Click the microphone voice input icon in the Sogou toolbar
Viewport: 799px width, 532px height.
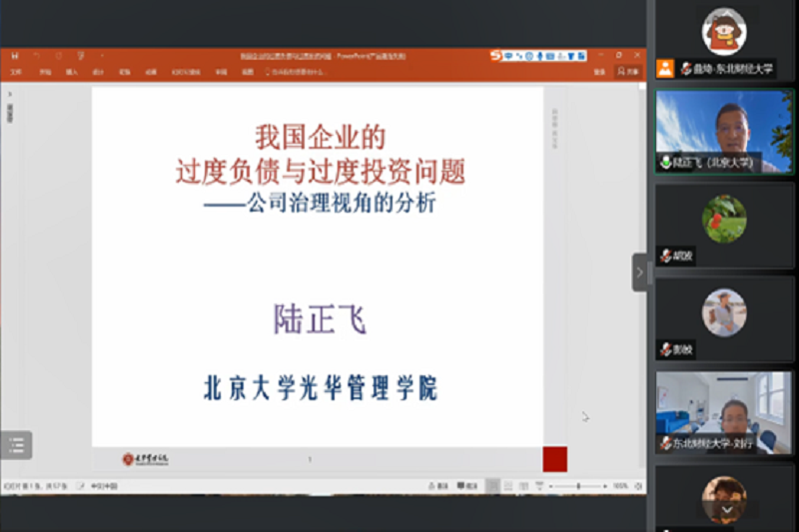pos(539,56)
